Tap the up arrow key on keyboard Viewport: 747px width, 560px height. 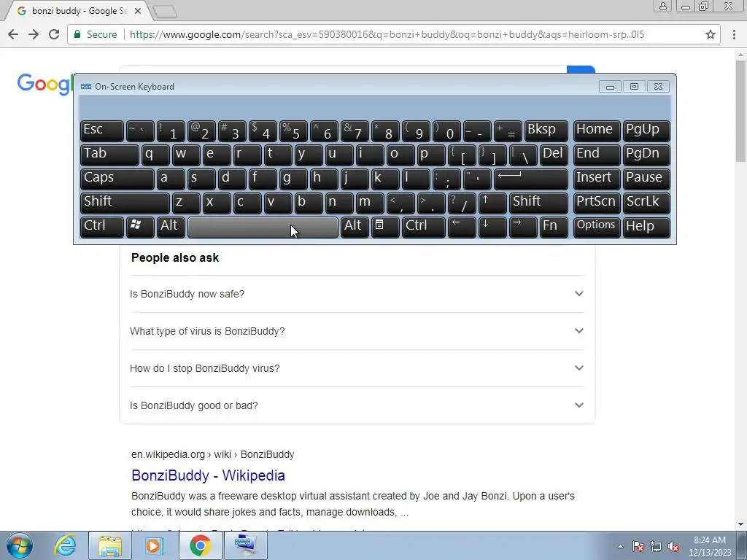(x=492, y=203)
